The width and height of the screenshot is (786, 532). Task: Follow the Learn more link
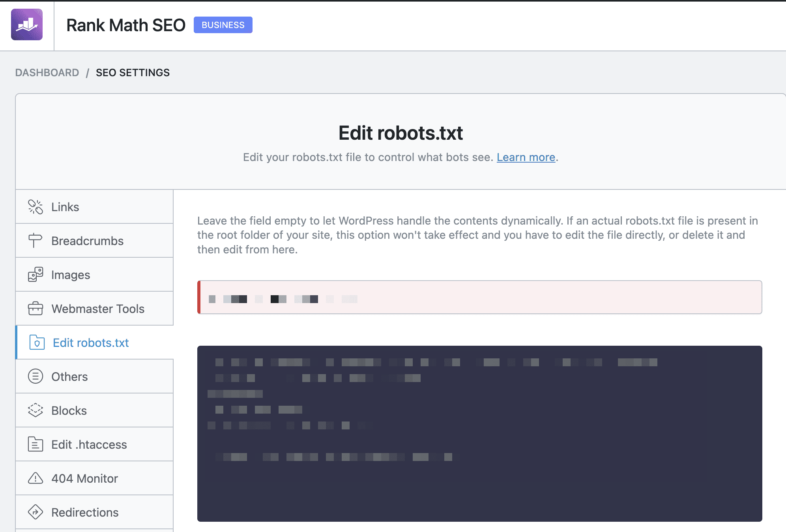coord(526,157)
